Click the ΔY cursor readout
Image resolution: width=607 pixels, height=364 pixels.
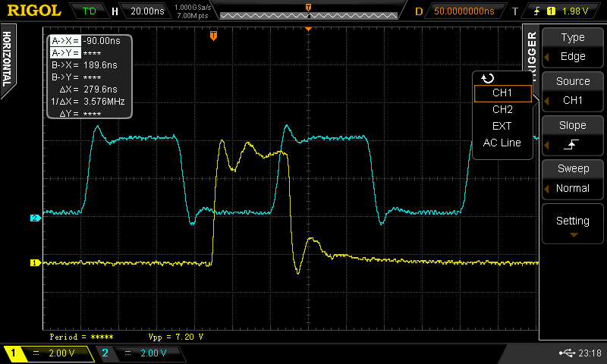click(x=80, y=114)
